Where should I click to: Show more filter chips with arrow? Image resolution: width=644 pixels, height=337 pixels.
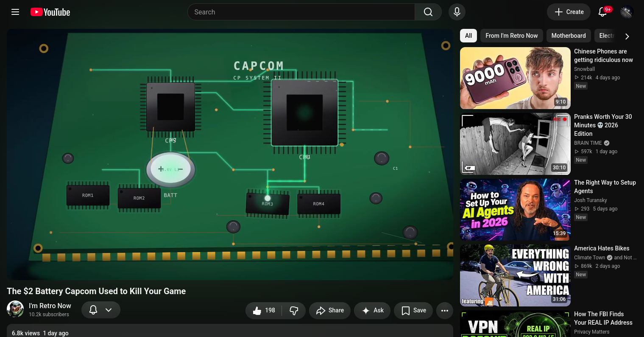627,36
